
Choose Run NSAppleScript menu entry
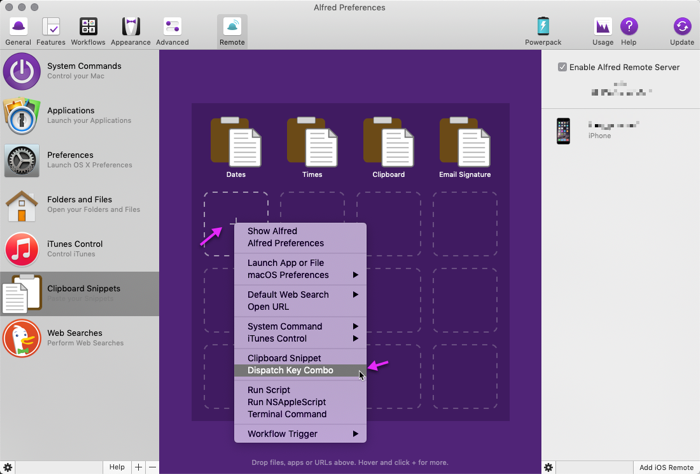click(300, 402)
